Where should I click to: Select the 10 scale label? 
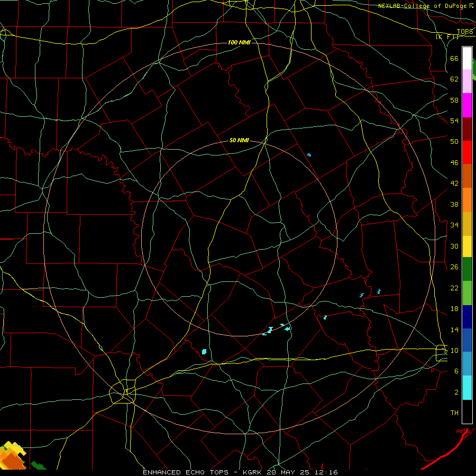click(x=454, y=351)
